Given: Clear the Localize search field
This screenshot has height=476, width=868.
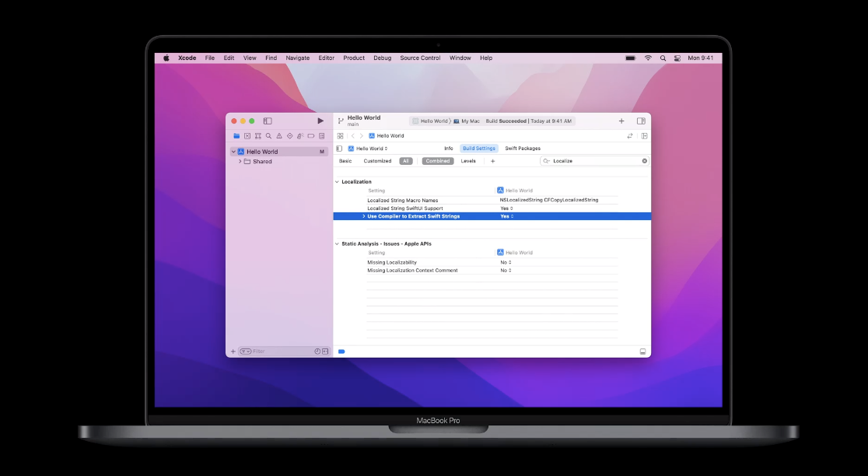Looking at the screenshot, I should point(644,161).
